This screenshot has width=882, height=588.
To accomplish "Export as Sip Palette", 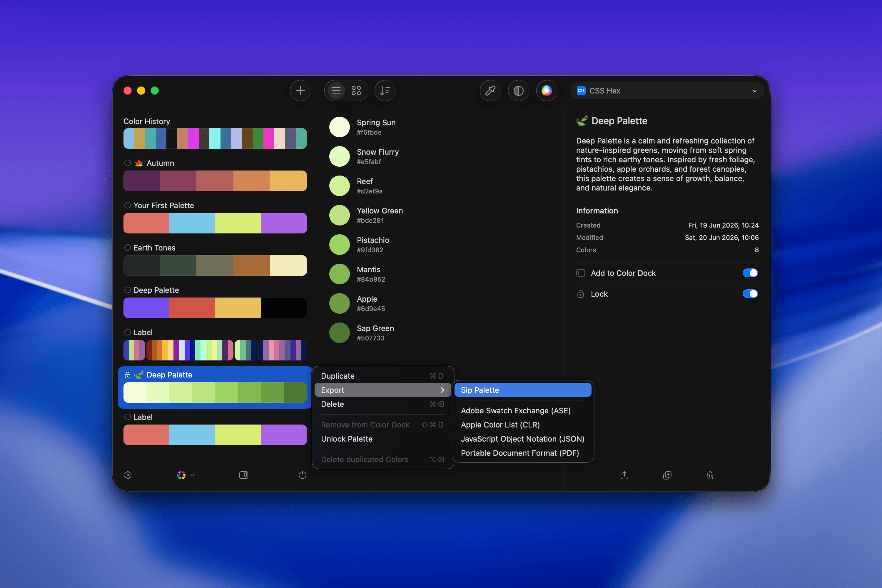I will [x=523, y=390].
